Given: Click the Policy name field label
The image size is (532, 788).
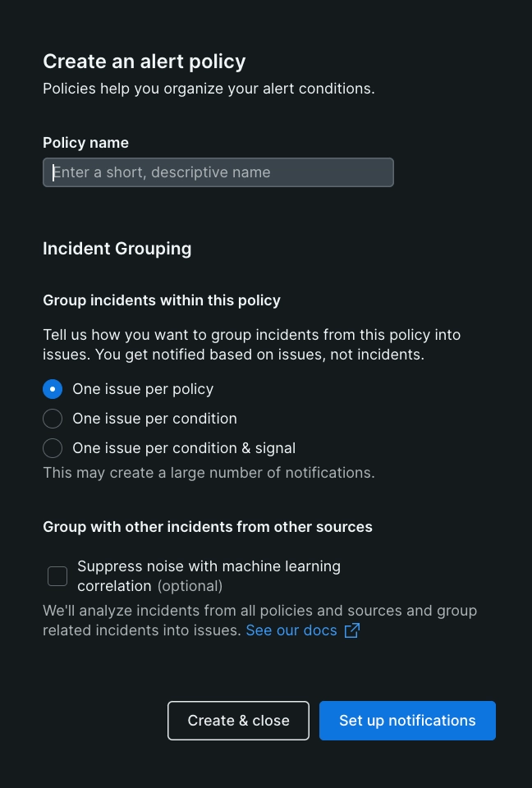Looking at the screenshot, I should (85, 143).
